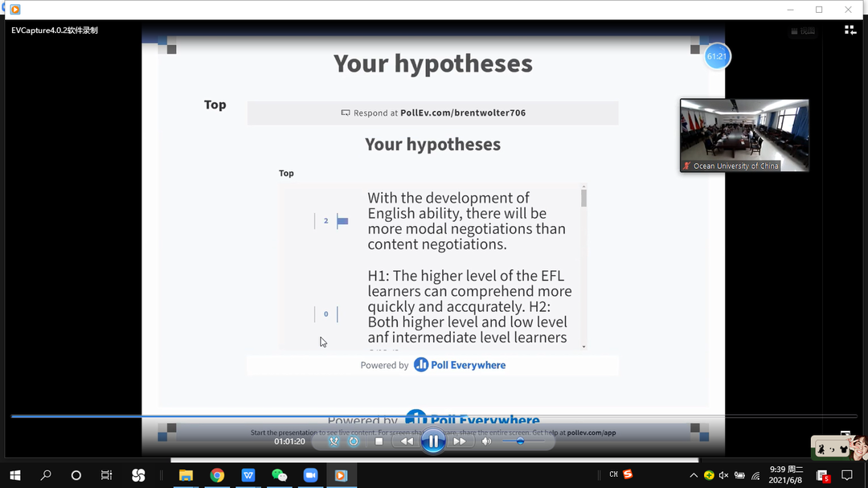Screen dimensions: 868x488
Task: Open Zoom from the taskbar
Action: pyautogui.click(x=310, y=475)
